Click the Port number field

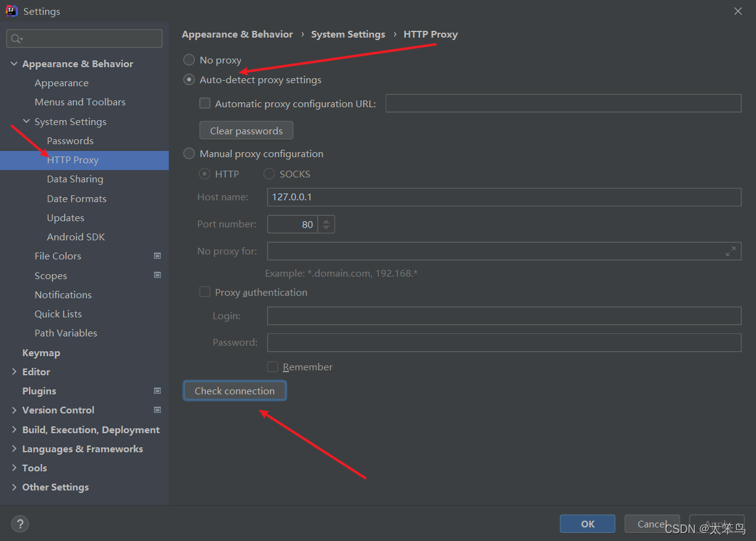point(293,224)
